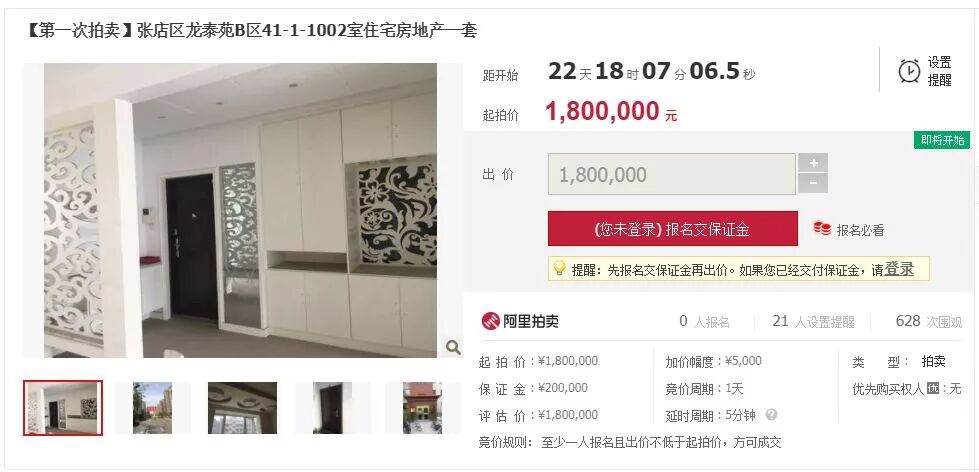Decrease bid with the minus button
Viewport: 979px width, 472px height.
click(813, 184)
